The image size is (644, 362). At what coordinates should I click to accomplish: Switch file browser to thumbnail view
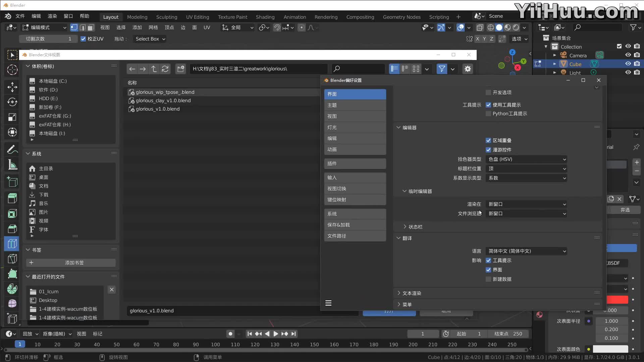pyautogui.click(x=416, y=69)
